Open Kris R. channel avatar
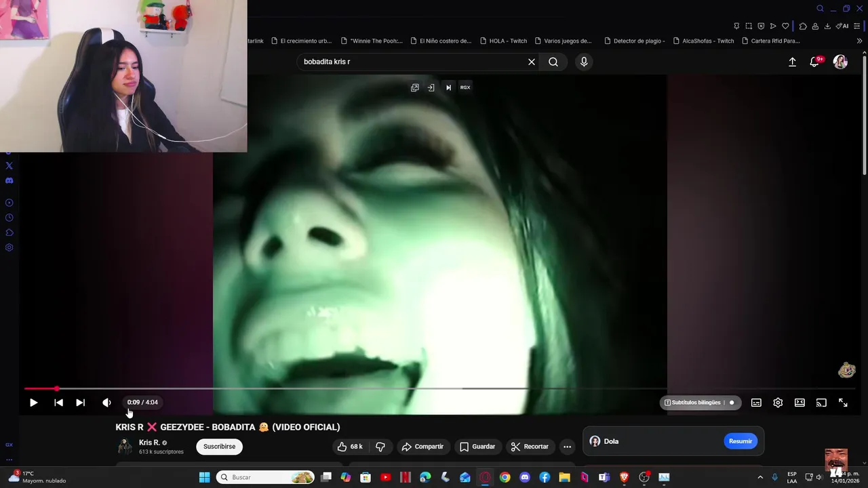Image resolution: width=868 pixels, height=488 pixels. tap(125, 446)
